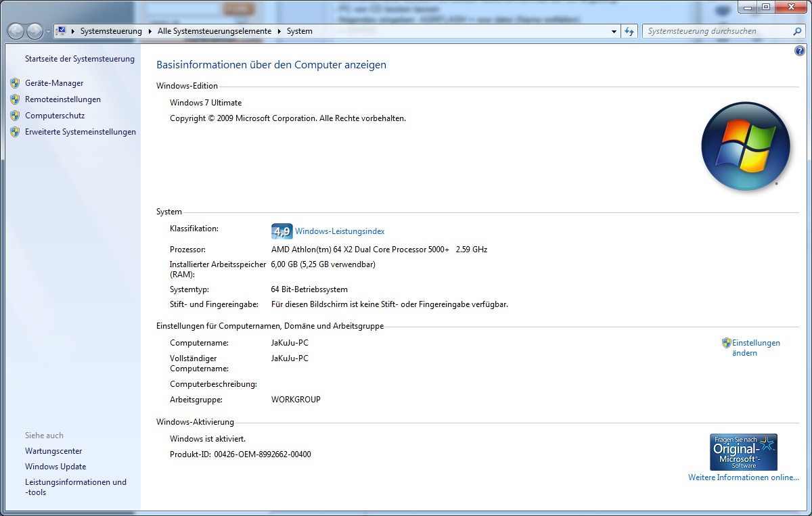812x516 pixels.
Task: Open Erweiterte Systemeinstellungen
Action: pos(81,132)
